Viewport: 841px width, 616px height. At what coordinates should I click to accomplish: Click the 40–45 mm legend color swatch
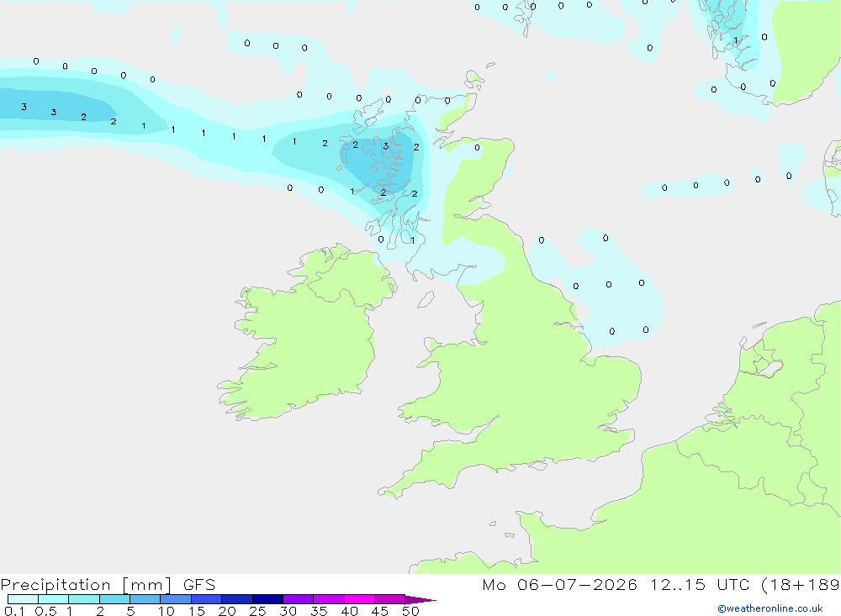[359, 599]
